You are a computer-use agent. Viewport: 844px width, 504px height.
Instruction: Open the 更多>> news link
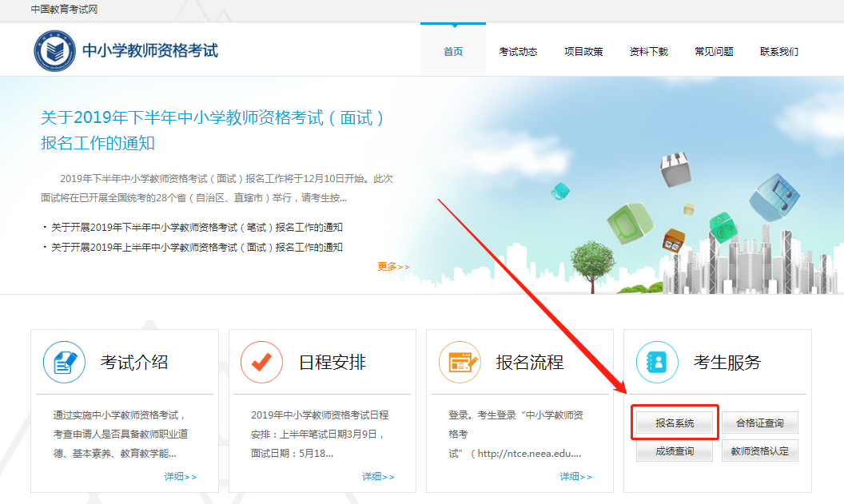[393, 267]
